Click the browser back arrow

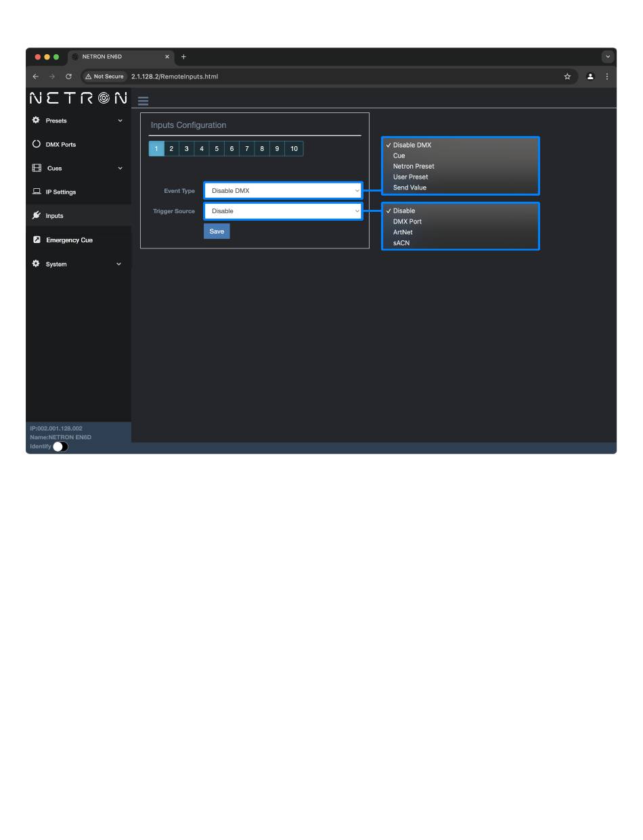[x=36, y=76]
